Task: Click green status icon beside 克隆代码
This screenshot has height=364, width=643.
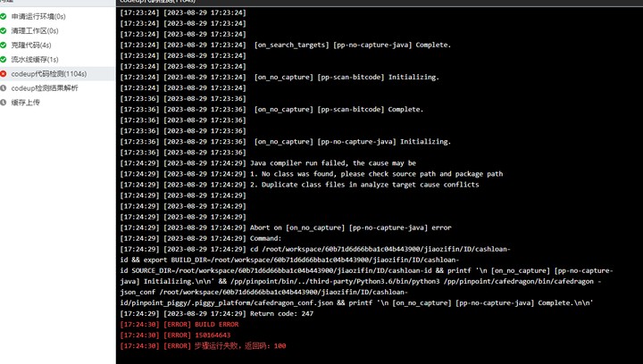Action: click(4, 45)
